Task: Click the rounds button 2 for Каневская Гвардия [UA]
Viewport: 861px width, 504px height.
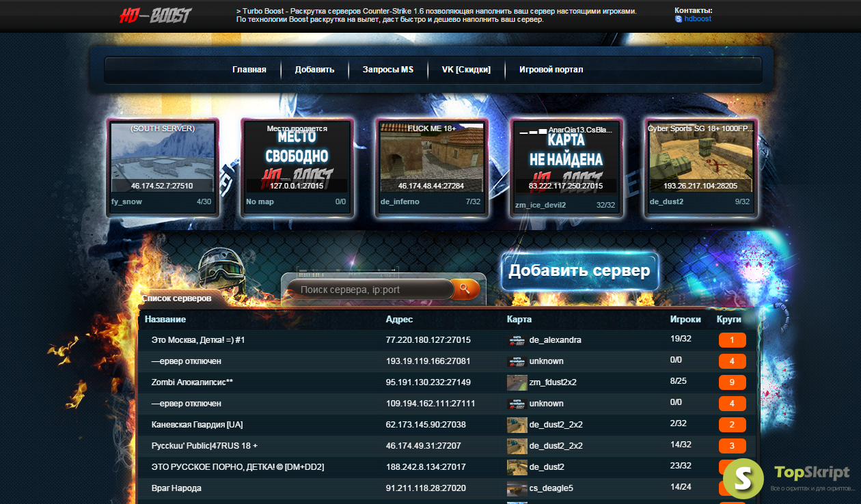Action: click(732, 425)
